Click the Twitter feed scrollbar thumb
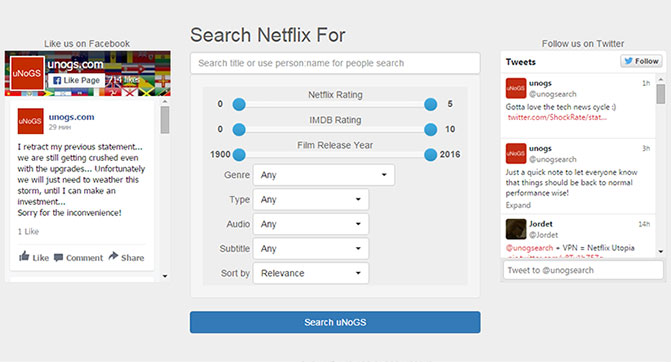 pyautogui.click(x=661, y=94)
